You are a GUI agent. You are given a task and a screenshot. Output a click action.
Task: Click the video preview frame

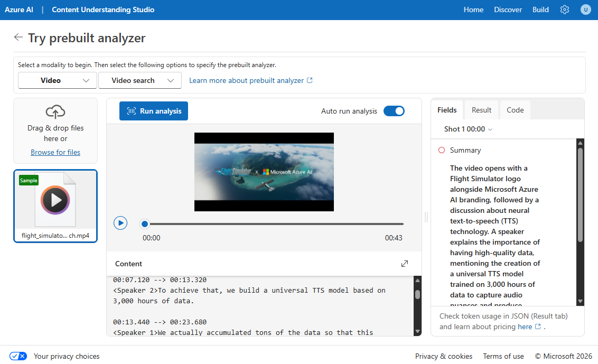[x=264, y=172]
